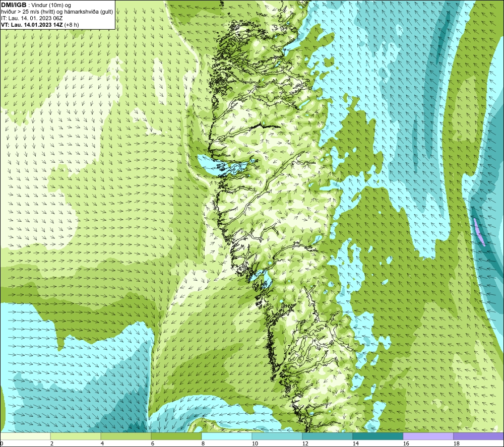504x447 pixels.
Task: Click the legend scale number '10'
Action: pyautogui.click(x=255, y=444)
